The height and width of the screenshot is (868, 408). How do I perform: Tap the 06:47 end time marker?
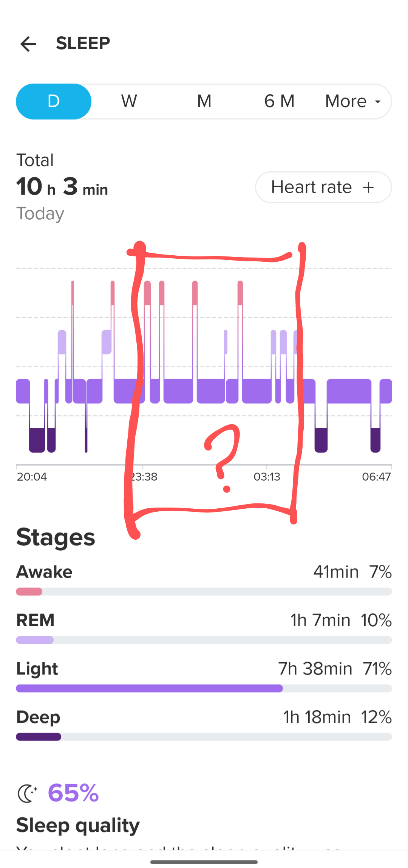[x=376, y=477]
